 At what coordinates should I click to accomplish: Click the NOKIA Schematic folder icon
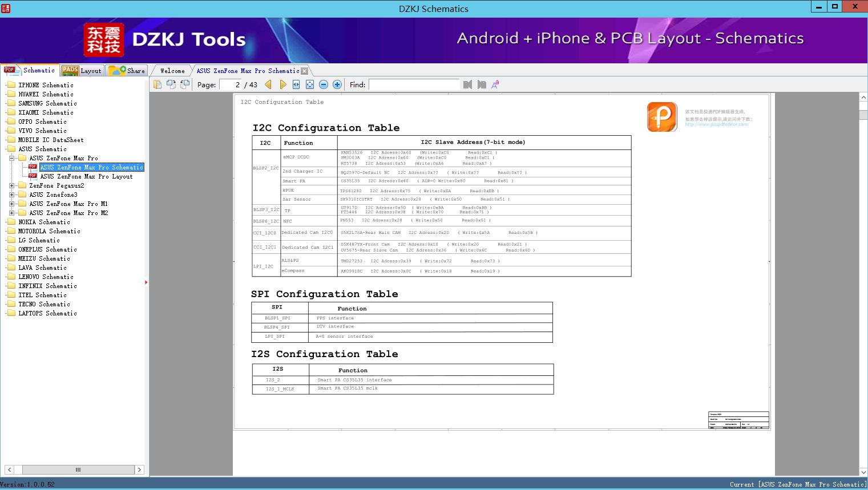[11, 222]
